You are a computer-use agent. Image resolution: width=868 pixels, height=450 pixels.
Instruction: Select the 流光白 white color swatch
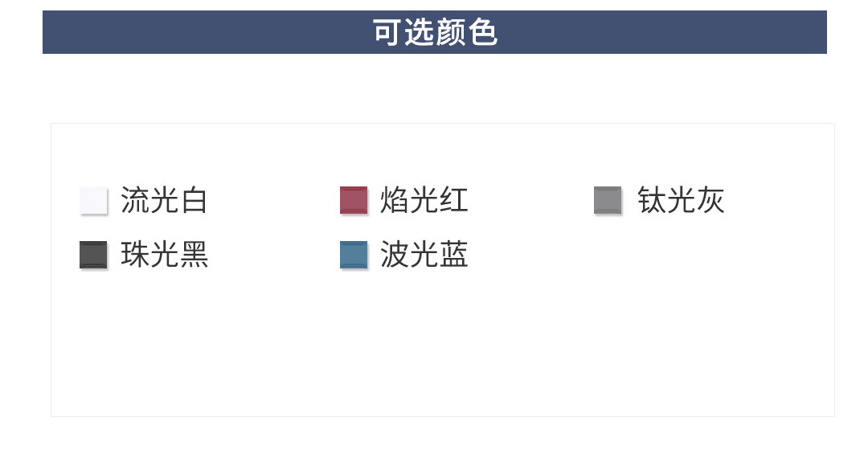93,200
